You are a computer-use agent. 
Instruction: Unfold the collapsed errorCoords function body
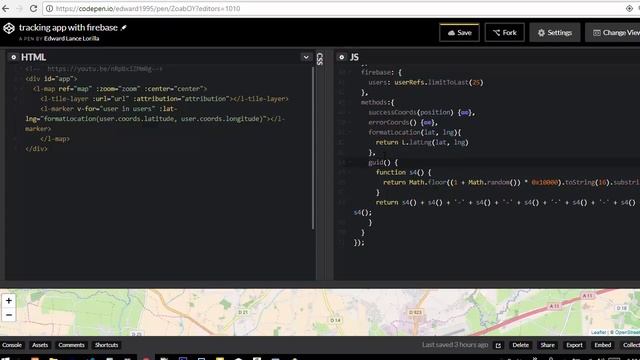[427, 122]
